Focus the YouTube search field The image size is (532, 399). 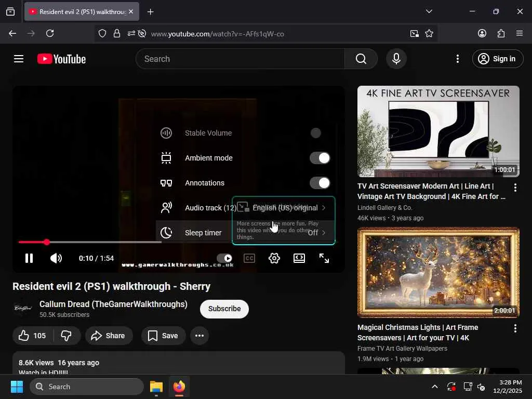(240, 59)
